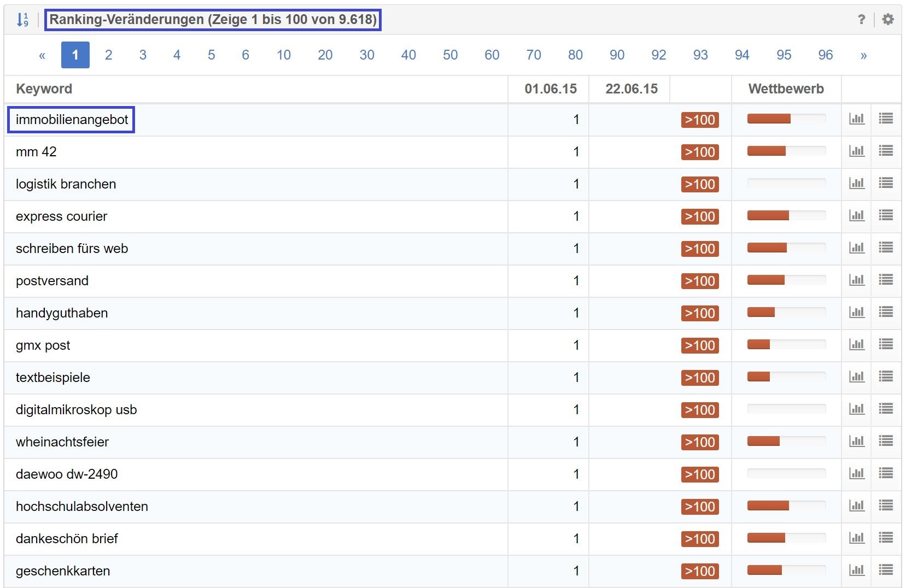Go to last listed page 96
This screenshot has width=906, height=588.
[x=825, y=55]
